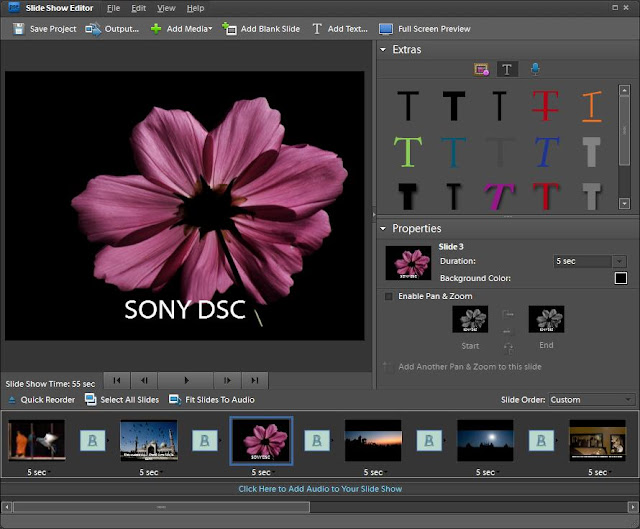640x529 pixels.
Task: Select the red strikethrough text style
Action: click(x=545, y=106)
